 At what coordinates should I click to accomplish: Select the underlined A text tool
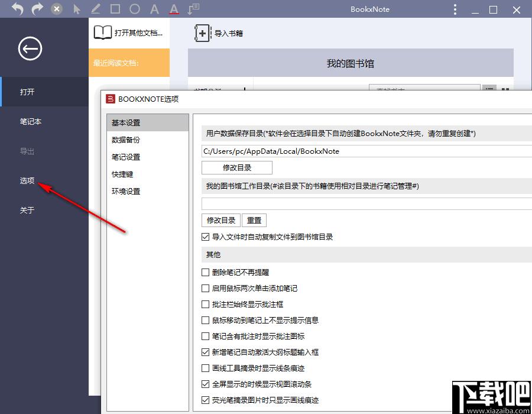174,9
